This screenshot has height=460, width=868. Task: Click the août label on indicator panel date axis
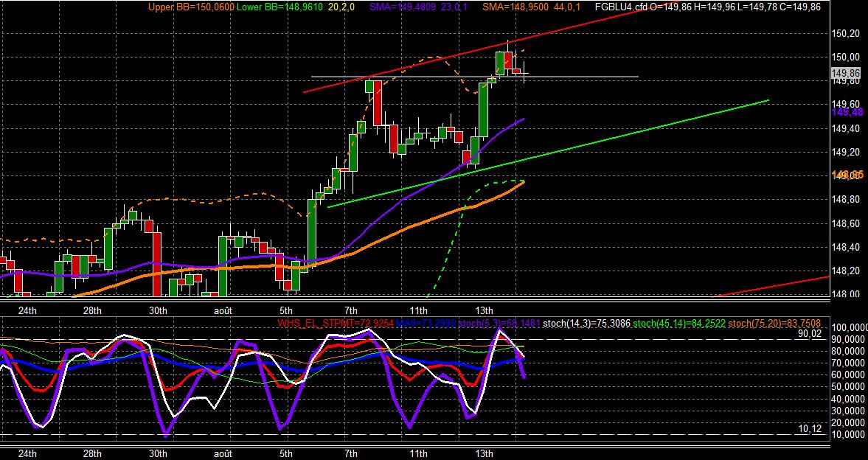coord(223,454)
